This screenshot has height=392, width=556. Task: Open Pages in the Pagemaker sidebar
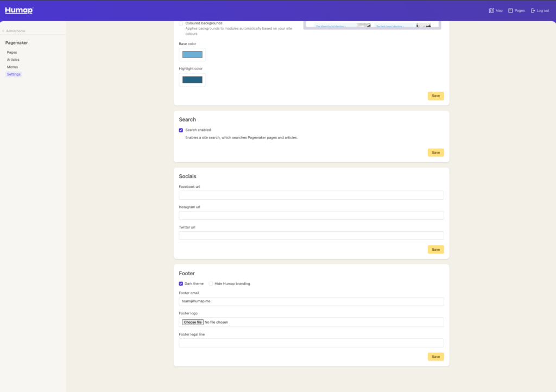coord(12,52)
